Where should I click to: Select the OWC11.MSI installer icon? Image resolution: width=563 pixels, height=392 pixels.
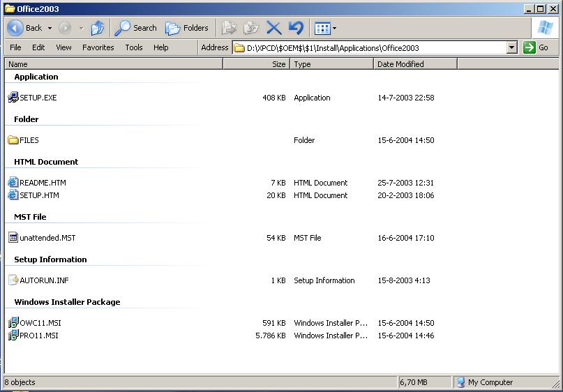(x=13, y=322)
